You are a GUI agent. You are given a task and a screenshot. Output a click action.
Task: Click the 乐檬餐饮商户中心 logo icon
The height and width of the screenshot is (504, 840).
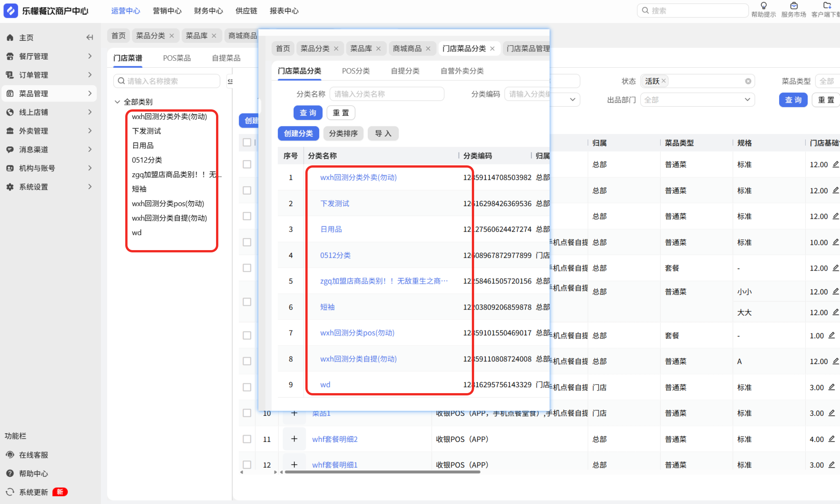11,11
